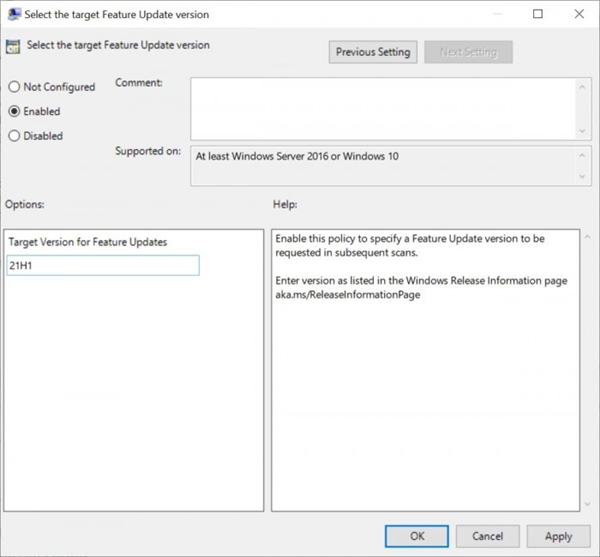
Task: Maximize the policy dialog window
Action: pyautogui.click(x=537, y=15)
